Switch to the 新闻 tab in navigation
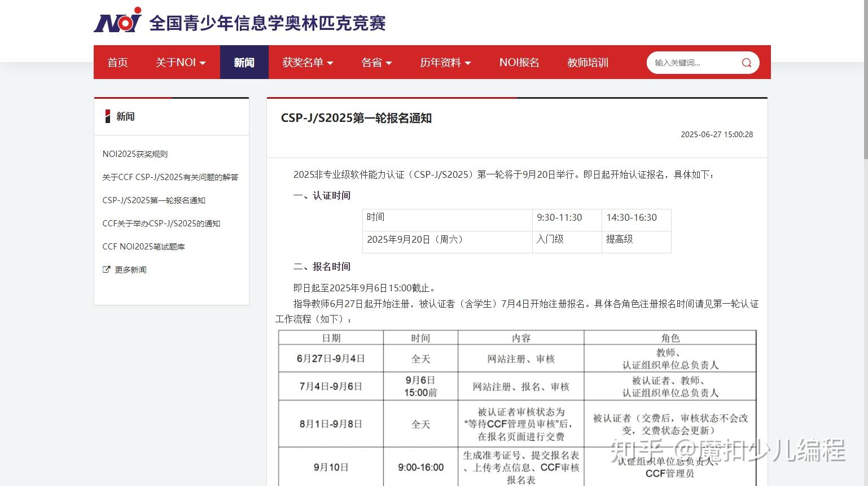The image size is (868, 486). 243,63
